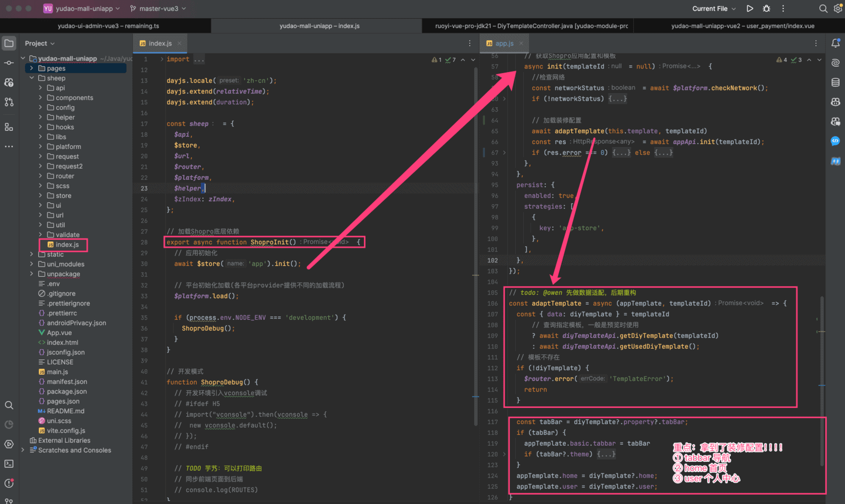Toggle the Project tool window folder icon
845x504 pixels.
pos(9,43)
